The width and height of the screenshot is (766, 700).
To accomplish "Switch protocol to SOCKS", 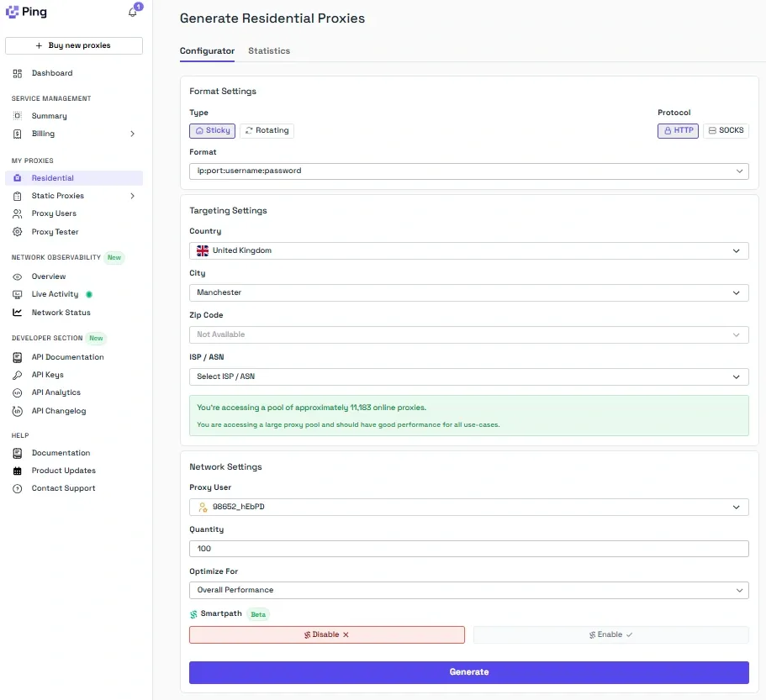I will (x=726, y=130).
